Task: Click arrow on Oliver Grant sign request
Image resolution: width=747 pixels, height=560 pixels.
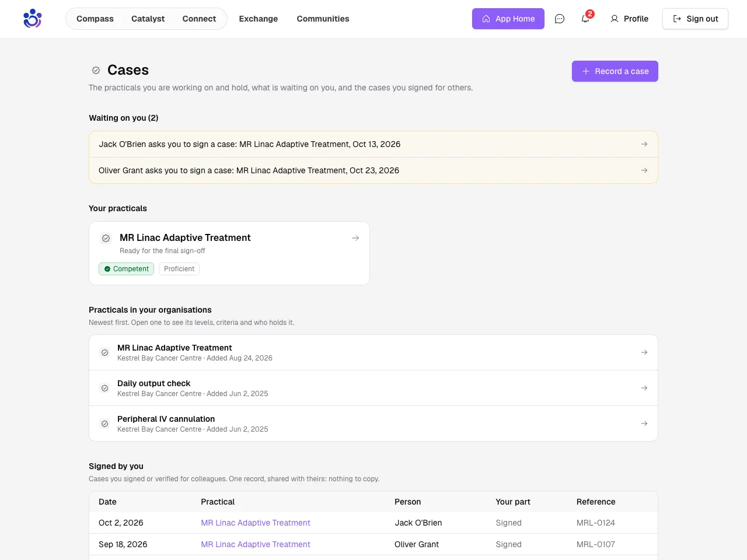Action: coord(644,170)
